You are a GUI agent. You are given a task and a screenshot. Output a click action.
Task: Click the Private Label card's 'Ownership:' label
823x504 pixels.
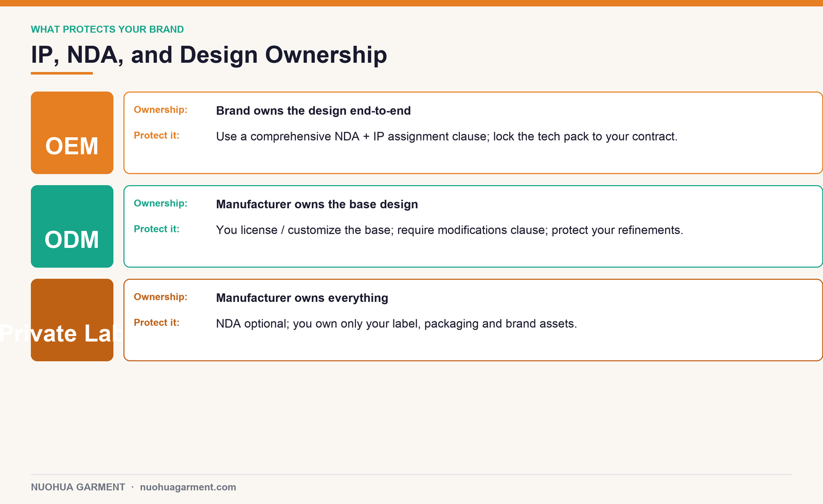tap(160, 297)
